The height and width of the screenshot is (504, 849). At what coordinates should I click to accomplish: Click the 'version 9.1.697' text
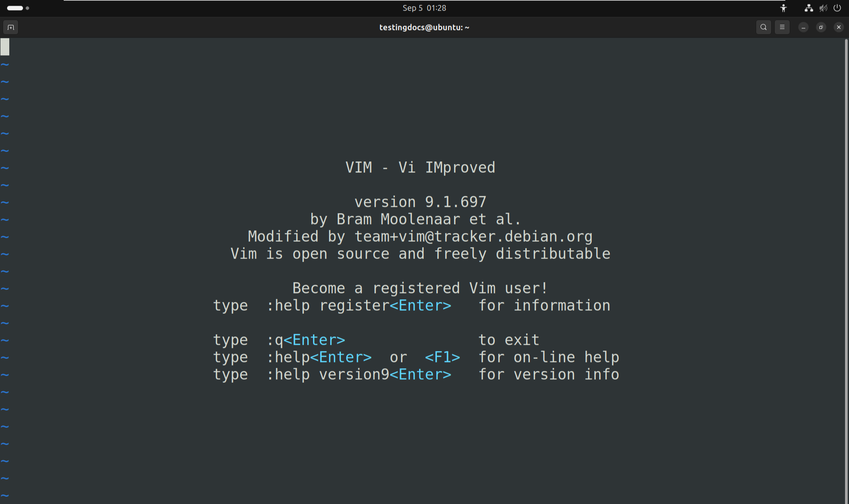pos(420,202)
